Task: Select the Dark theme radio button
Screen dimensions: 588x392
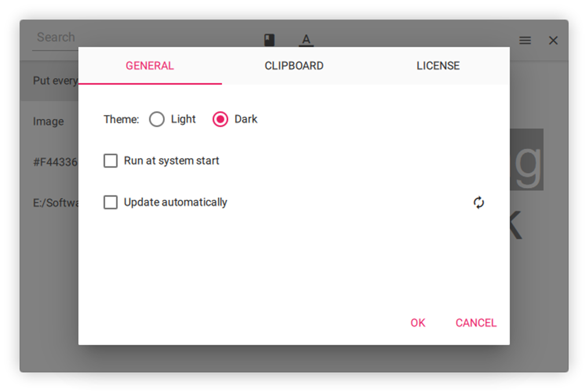Action: (220, 119)
